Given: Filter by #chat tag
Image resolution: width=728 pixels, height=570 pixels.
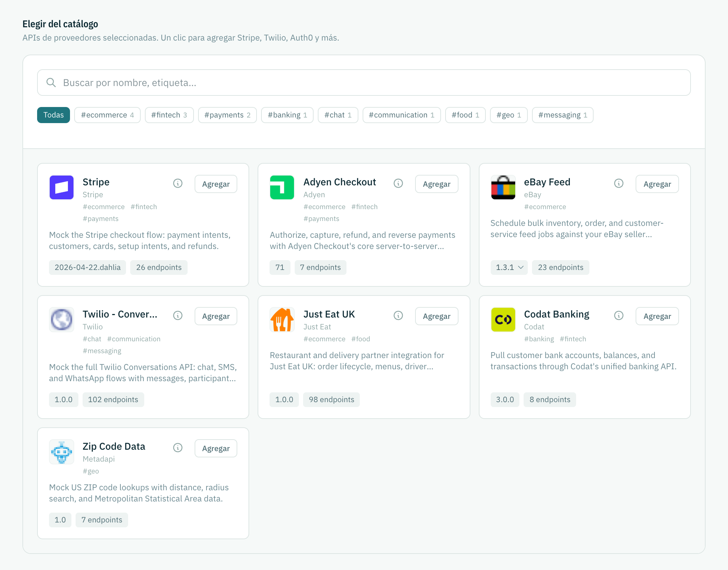Looking at the screenshot, I should click(338, 115).
